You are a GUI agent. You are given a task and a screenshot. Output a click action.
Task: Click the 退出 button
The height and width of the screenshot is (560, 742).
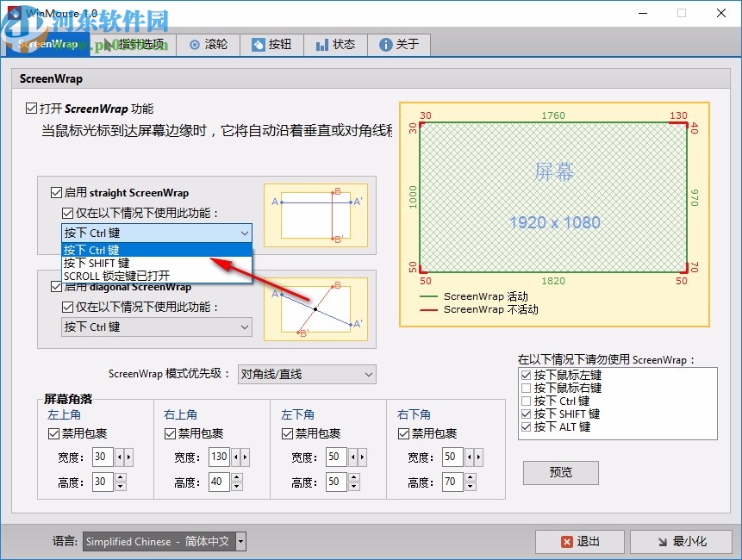[x=580, y=542]
